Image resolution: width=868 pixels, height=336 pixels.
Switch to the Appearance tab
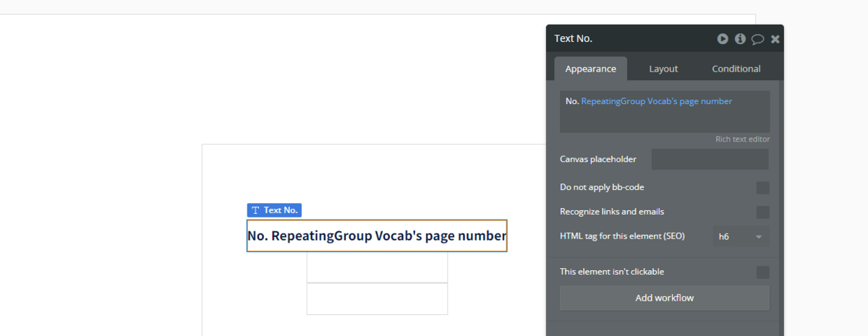pyautogui.click(x=591, y=69)
